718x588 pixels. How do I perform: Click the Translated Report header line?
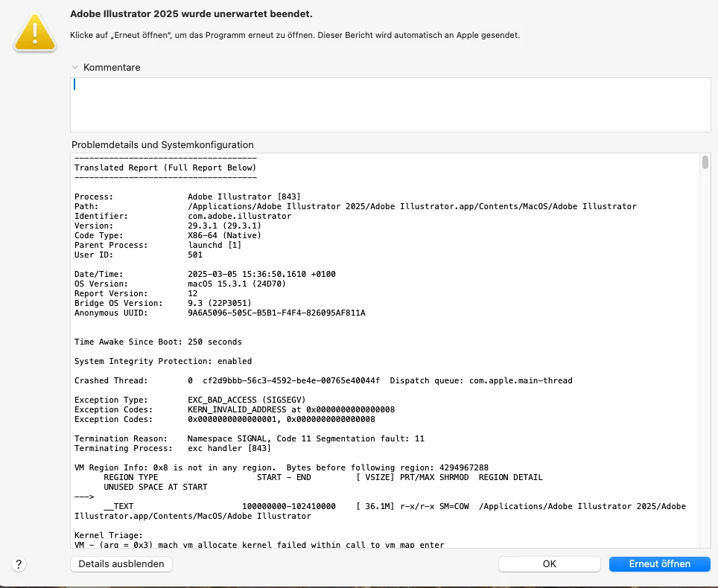pos(165,167)
